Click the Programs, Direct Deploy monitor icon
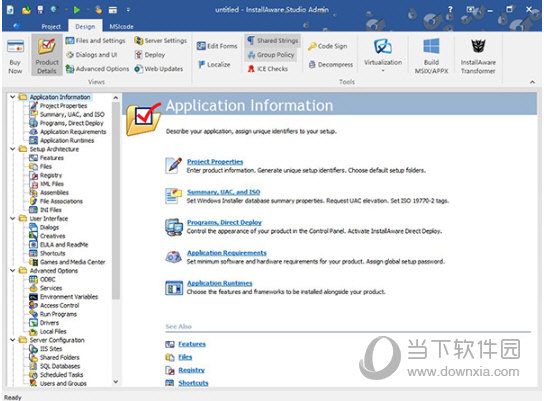The image size is (544, 401). tap(174, 227)
